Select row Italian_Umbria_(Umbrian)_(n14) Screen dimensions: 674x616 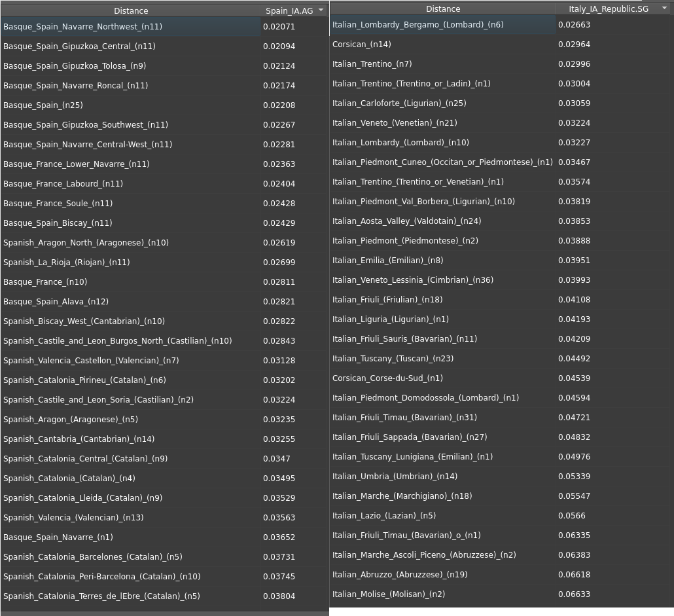tap(501, 477)
